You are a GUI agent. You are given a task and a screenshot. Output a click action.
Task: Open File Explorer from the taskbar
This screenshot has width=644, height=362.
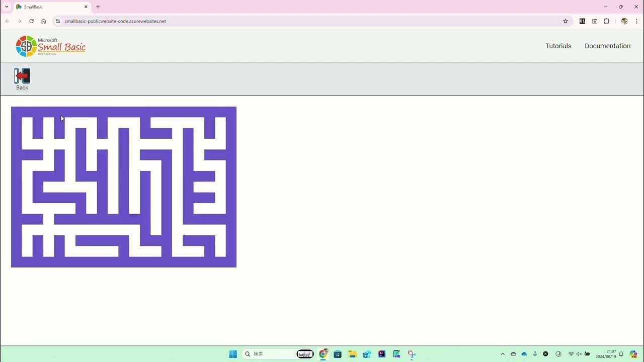coord(352,354)
